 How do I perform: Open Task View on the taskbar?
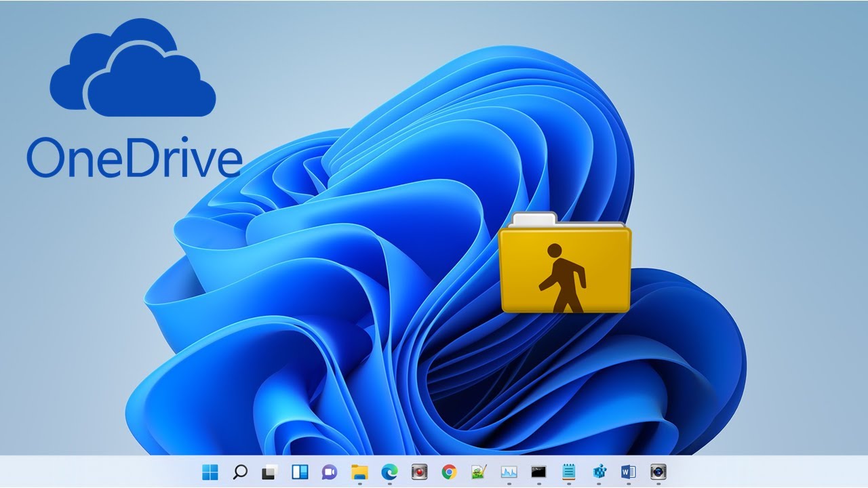(270, 472)
